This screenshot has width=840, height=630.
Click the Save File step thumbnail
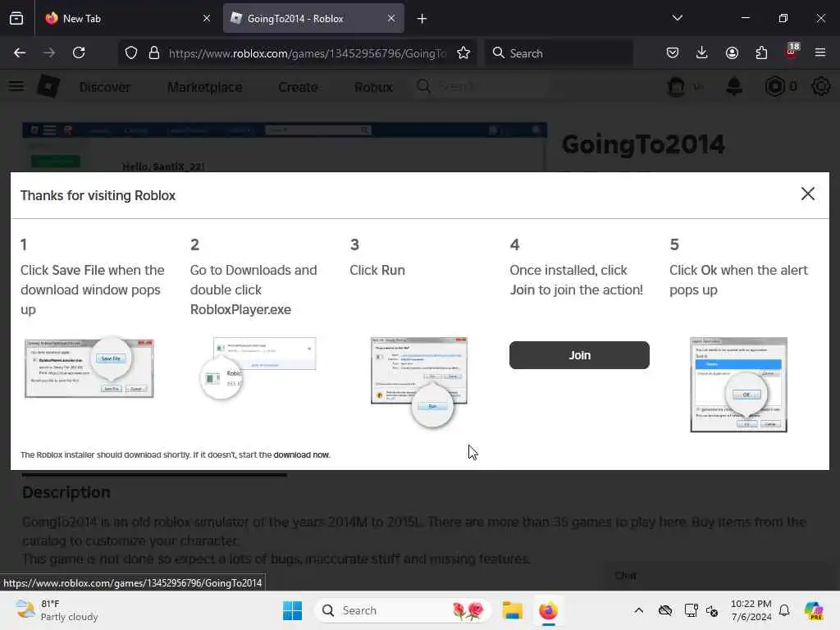click(89, 367)
